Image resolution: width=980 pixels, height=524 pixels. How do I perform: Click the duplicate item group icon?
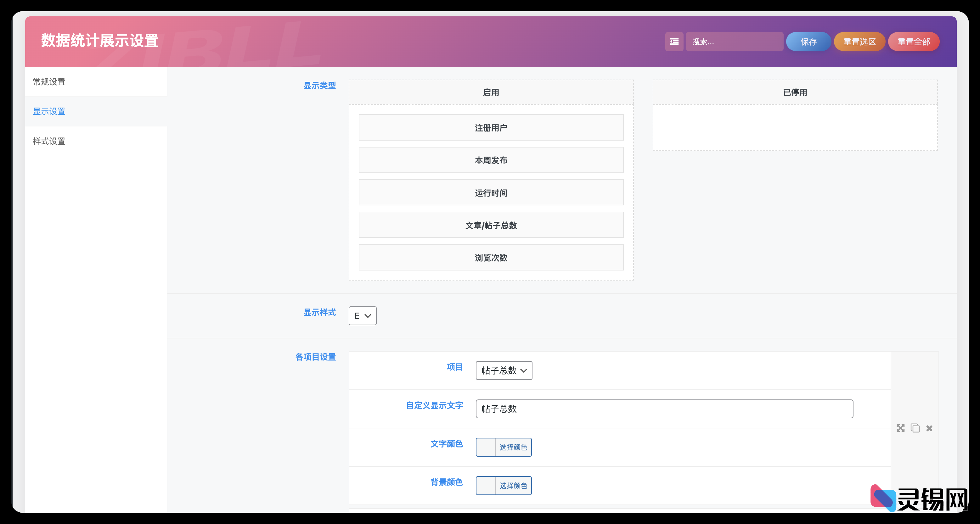click(x=915, y=428)
